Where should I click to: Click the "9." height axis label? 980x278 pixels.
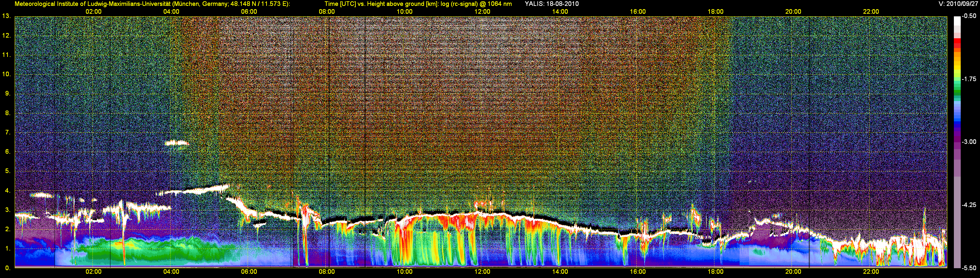pyautogui.click(x=8, y=94)
